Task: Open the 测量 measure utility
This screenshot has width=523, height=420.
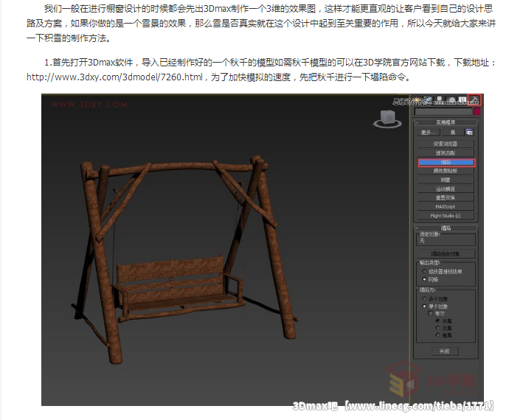Action: (x=446, y=180)
